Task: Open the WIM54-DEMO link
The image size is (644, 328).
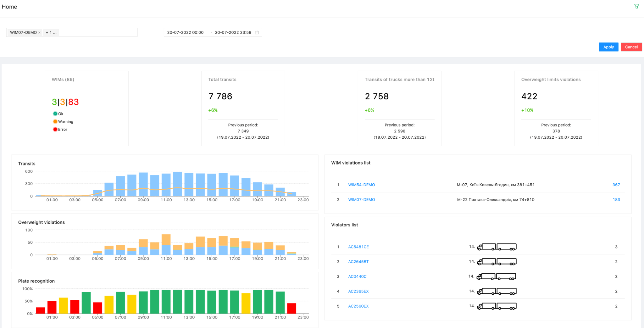Action: point(361,185)
